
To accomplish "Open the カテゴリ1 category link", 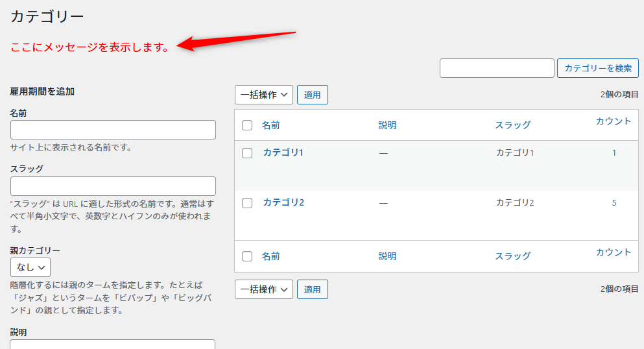I will tap(283, 152).
